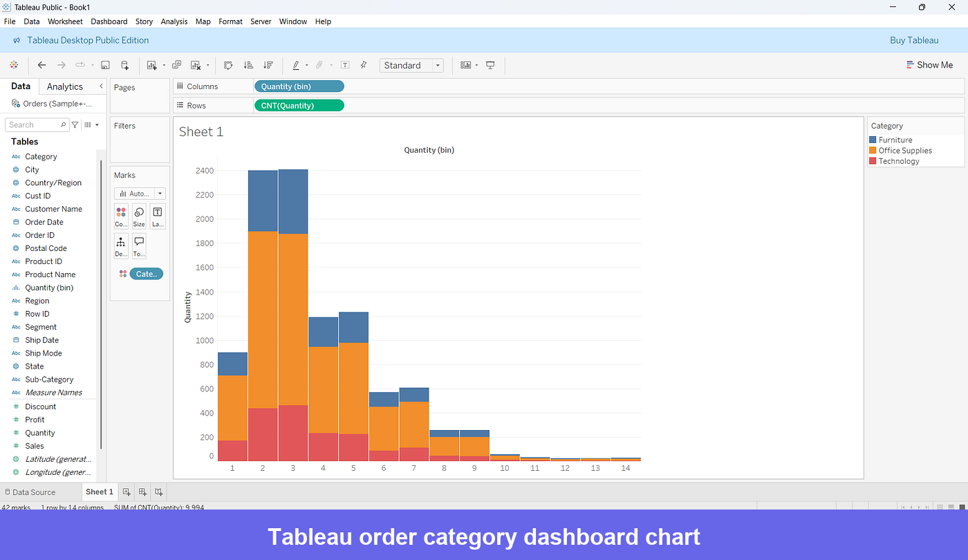Select the Quantity (bin) pill on Columns

(x=299, y=86)
